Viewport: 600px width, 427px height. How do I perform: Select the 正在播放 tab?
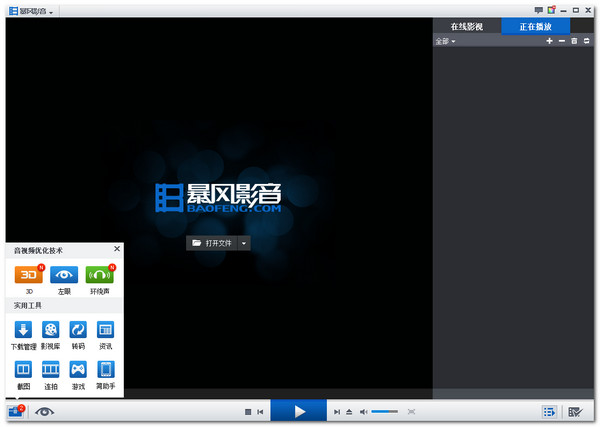[x=536, y=26]
